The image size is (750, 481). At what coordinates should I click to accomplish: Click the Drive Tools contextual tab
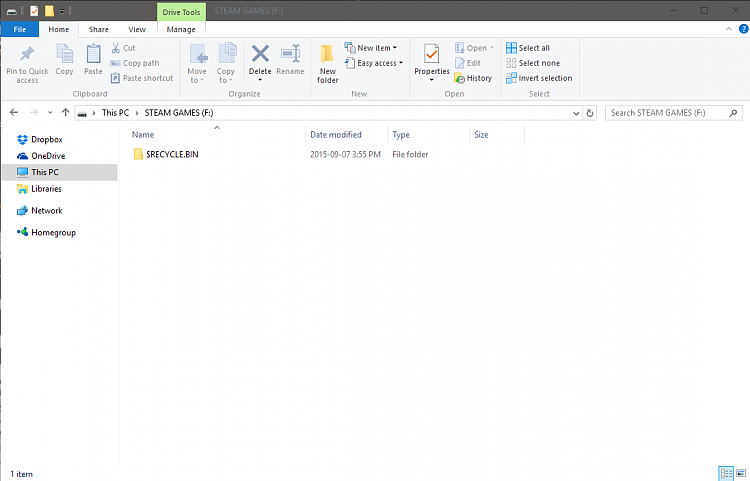[x=181, y=12]
